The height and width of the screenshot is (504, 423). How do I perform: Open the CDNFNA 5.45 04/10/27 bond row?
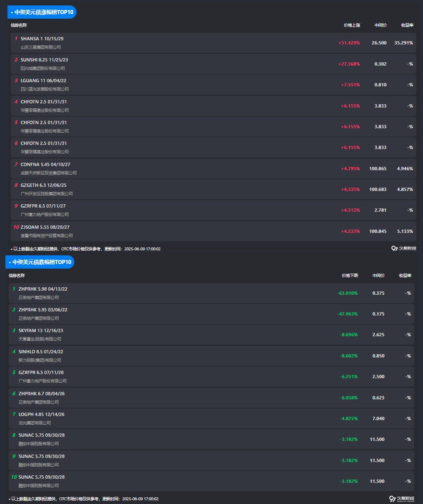[214, 169]
